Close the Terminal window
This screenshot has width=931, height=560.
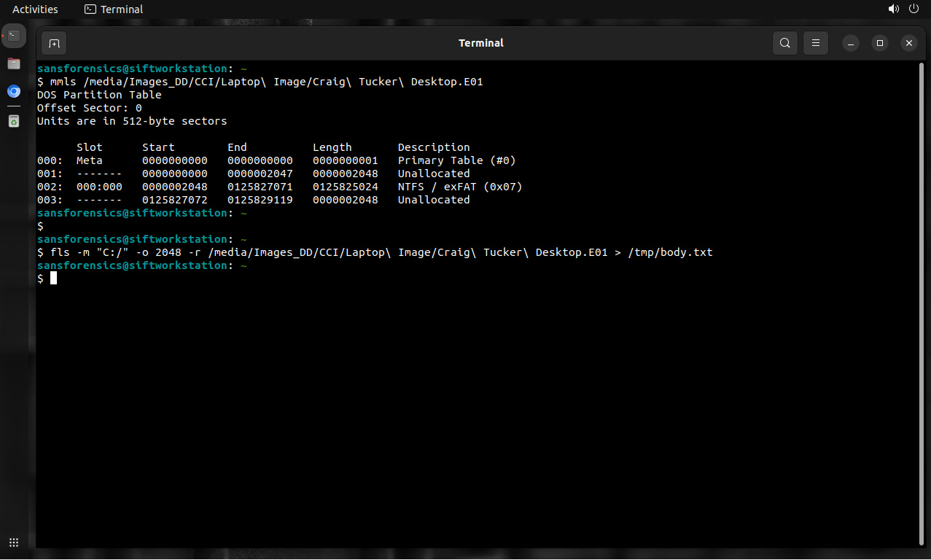pos(908,43)
